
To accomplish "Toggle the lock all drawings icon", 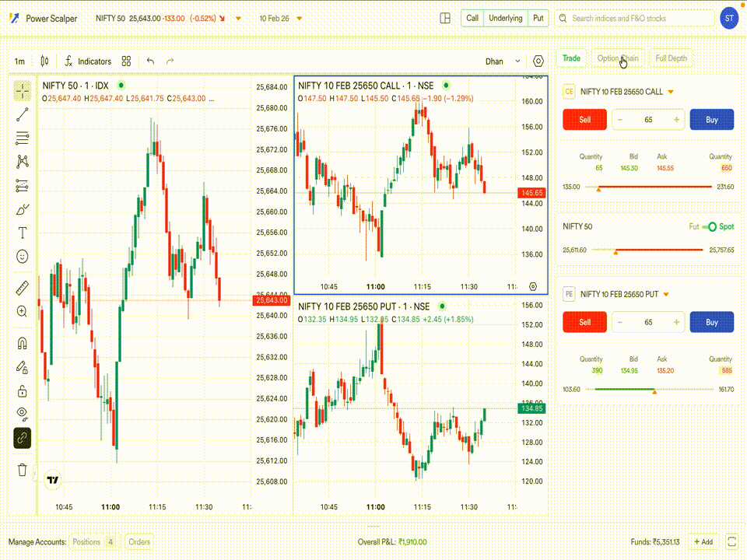I will [x=22, y=390].
